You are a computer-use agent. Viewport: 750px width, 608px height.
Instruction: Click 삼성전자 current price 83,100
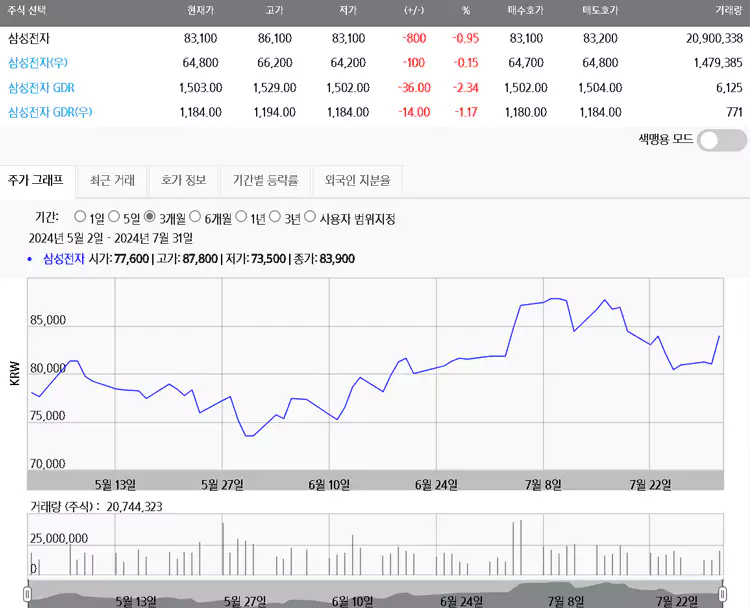[200, 38]
